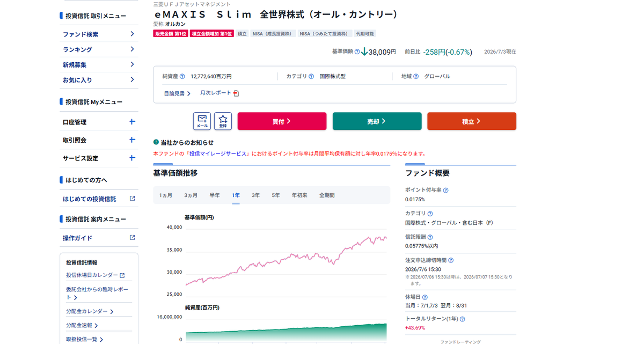Open the 月次レポート link
Viewport: 644px width, 344px height.
tap(216, 93)
